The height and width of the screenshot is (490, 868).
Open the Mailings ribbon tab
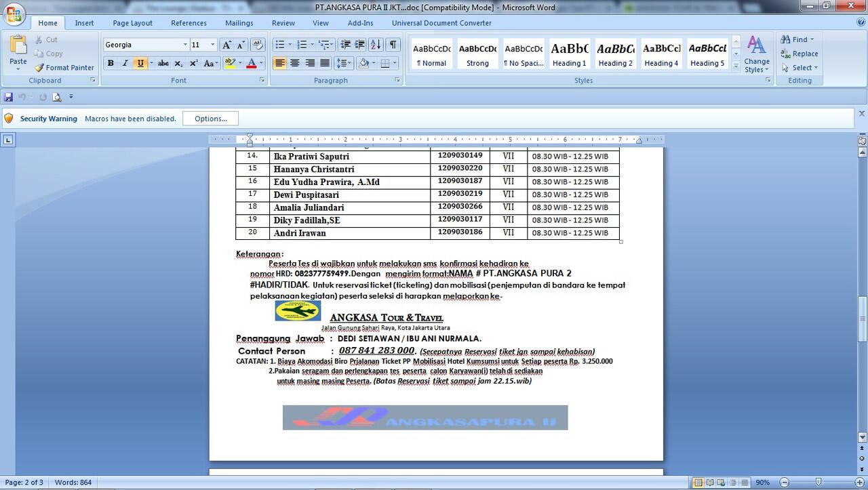pos(239,23)
